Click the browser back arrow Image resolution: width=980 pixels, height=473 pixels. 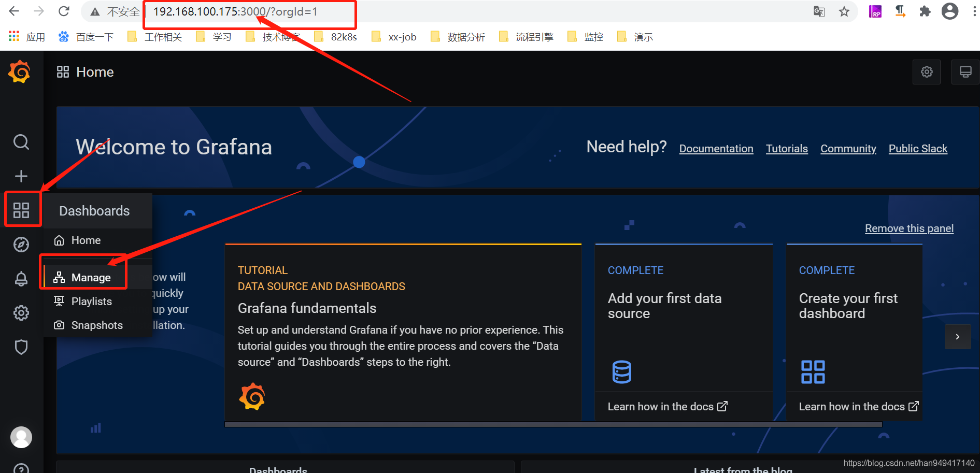click(x=14, y=11)
